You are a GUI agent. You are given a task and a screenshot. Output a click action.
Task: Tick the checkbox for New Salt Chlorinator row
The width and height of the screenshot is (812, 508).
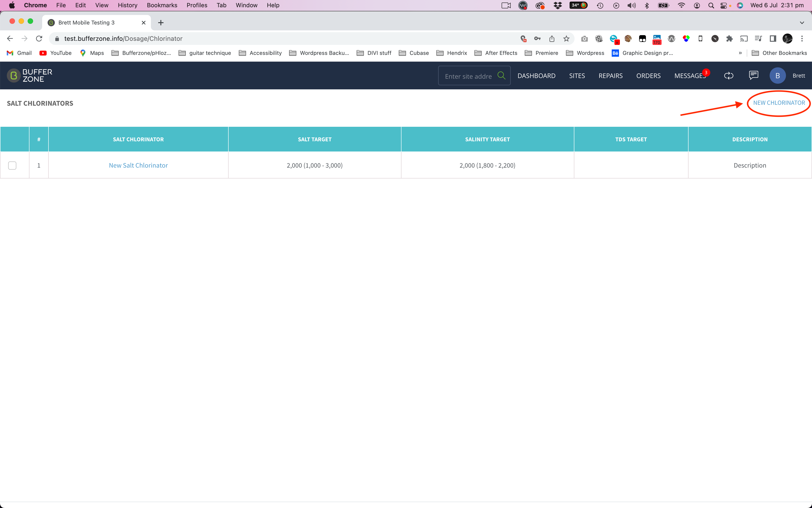click(x=12, y=165)
